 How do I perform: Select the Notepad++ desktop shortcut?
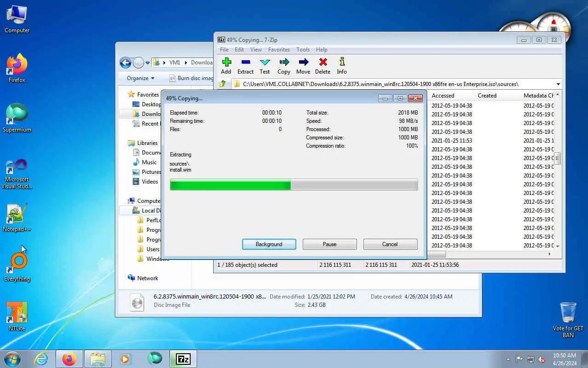pyautogui.click(x=17, y=218)
